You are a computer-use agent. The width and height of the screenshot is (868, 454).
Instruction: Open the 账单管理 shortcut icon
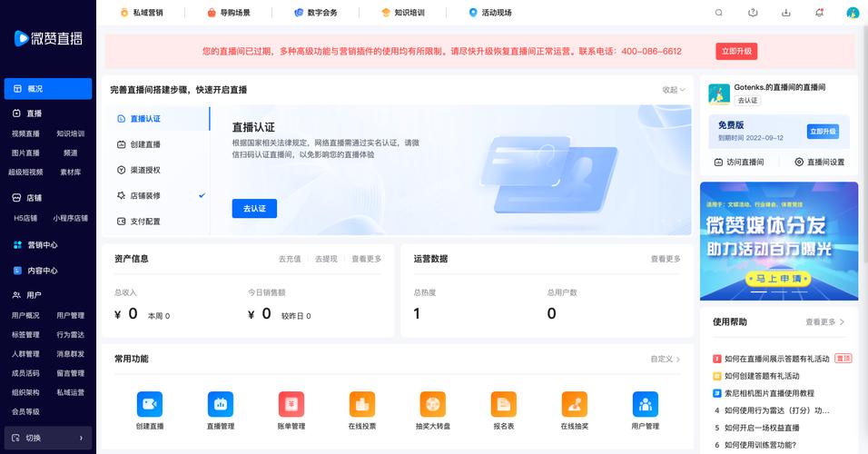(291, 404)
